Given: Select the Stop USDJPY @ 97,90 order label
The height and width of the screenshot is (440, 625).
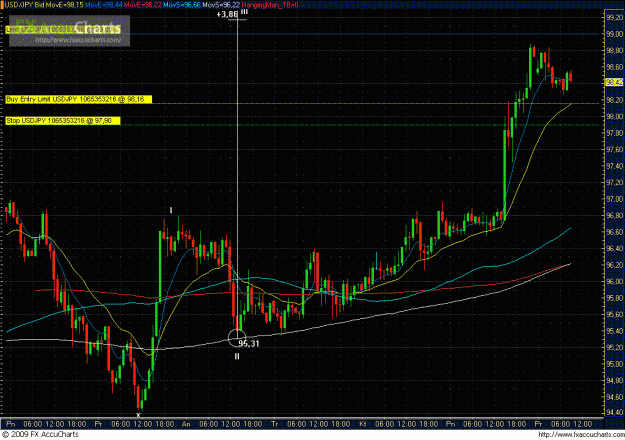Looking at the screenshot, I should [63, 121].
